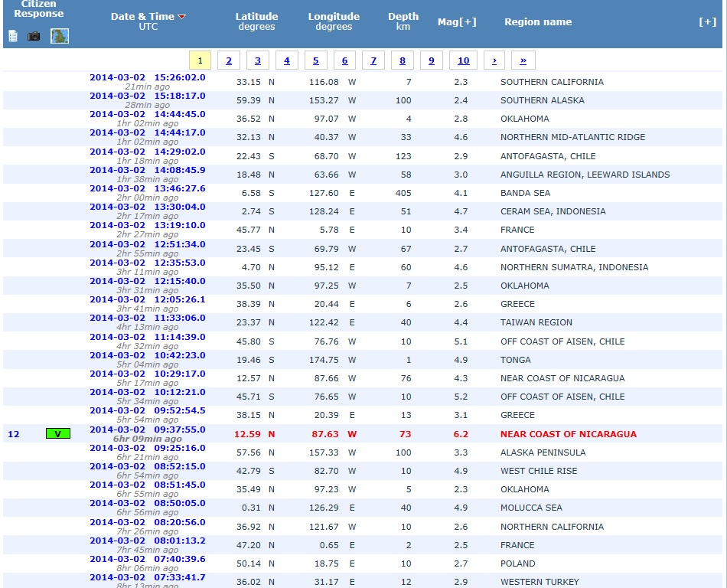The height and width of the screenshot is (588, 727).
Task: Click the camera pictures icon
Action: tap(34, 36)
